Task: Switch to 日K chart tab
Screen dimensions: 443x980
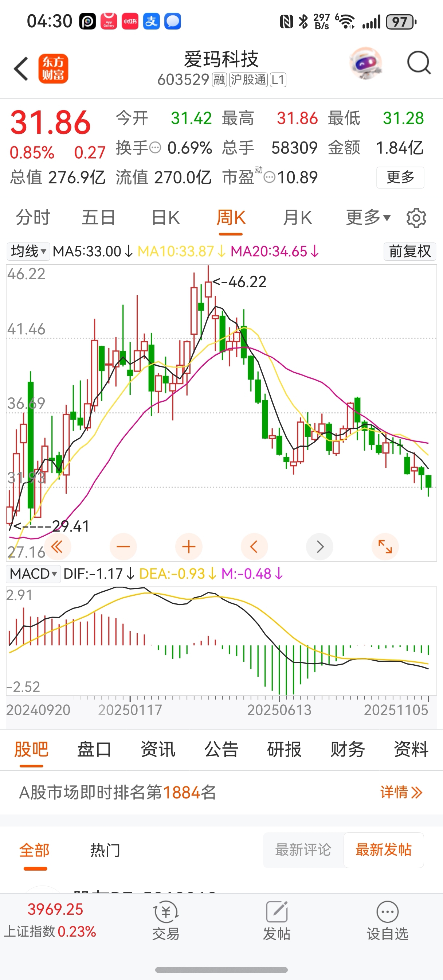Action: pyautogui.click(x=165, y=218)
